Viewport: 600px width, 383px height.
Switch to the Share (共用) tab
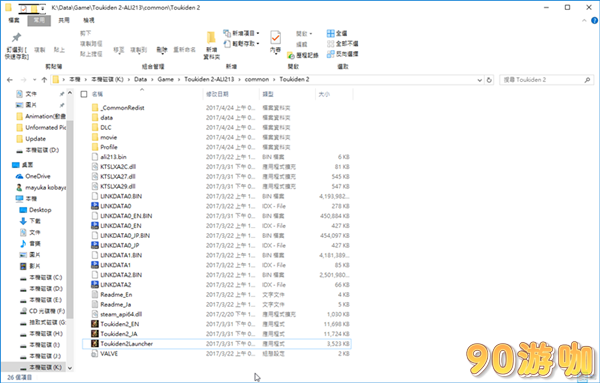coord(64,20)
